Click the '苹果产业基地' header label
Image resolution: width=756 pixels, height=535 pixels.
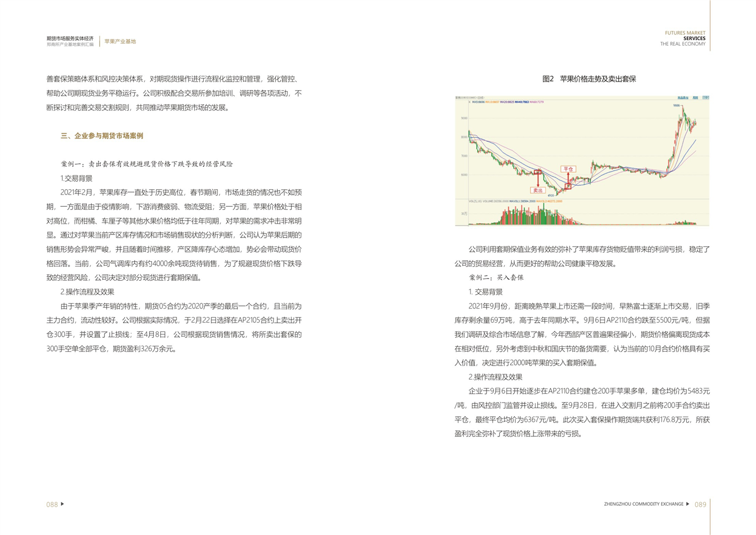tap(120, 42)
